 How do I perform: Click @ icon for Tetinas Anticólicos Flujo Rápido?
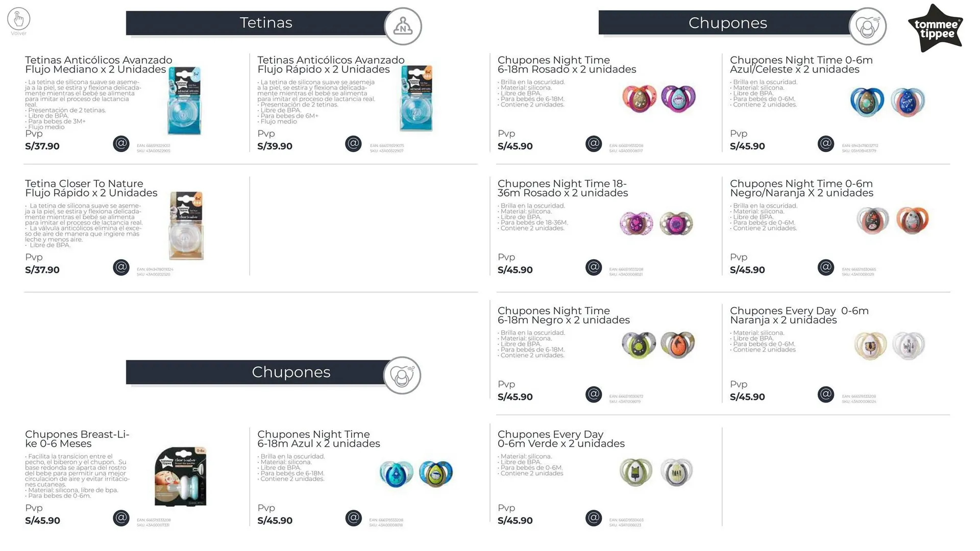coord(353,144)
